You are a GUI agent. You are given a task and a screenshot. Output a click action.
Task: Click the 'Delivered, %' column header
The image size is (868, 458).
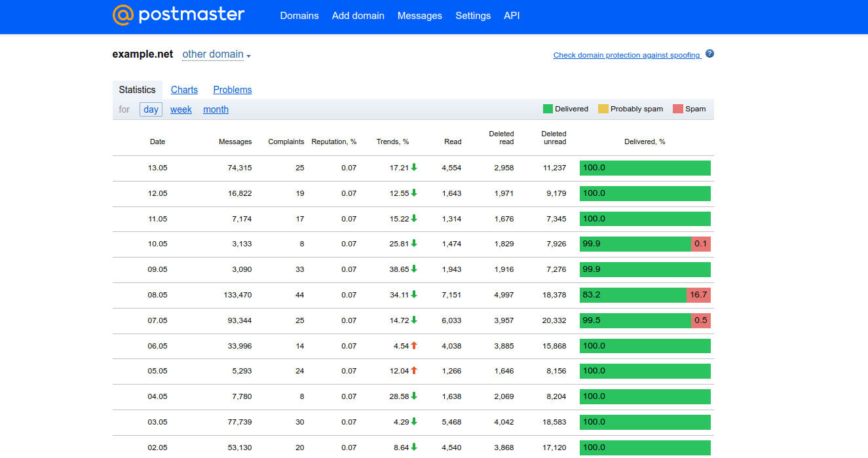click(645, 142)
